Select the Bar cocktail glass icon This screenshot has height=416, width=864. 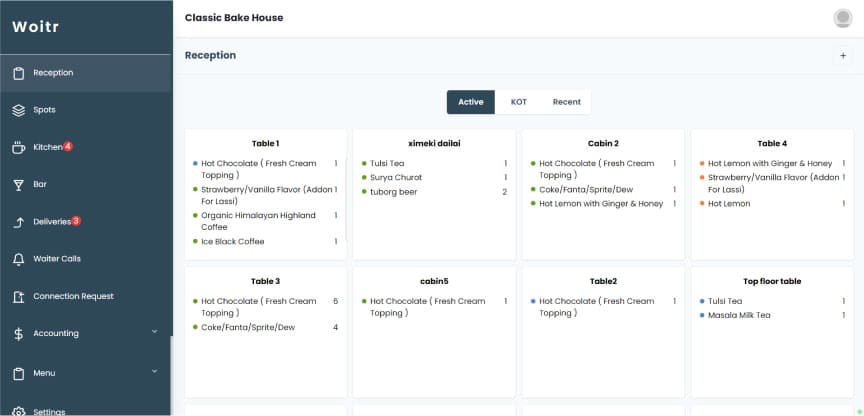pyautogui.click(x=18, y=185)
